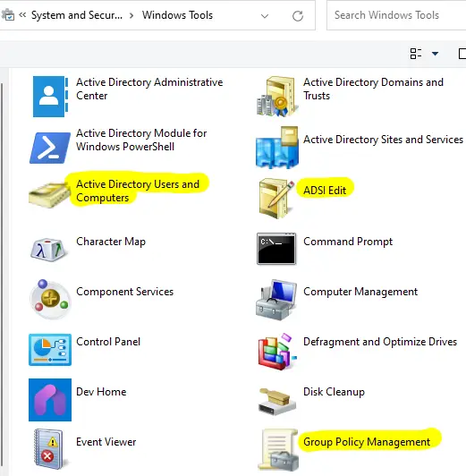The height and width of the screenshot is (476, 466).
Task: Click the refresh button in address bar
Action: [x=298, y=16]
